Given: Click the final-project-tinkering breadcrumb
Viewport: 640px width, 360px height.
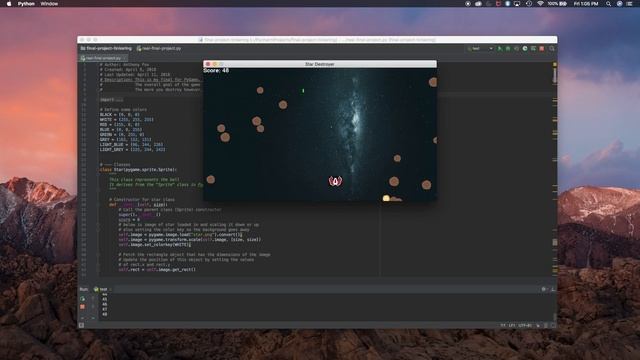Looking at the screenshot, I should pyautogui.click(x=106, y=49).
